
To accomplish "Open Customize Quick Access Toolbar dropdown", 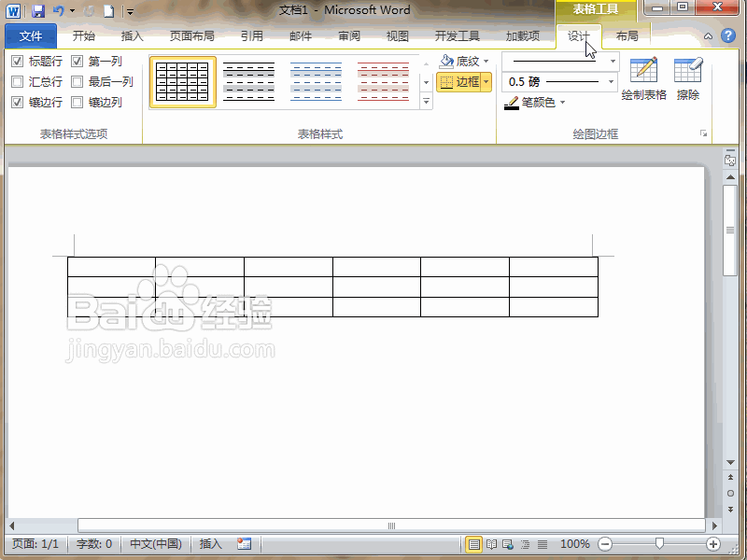I will tap(130, 11).
